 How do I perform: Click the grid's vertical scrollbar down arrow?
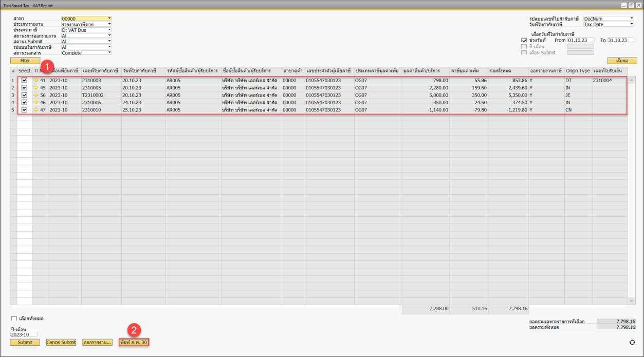pos(632,301)
